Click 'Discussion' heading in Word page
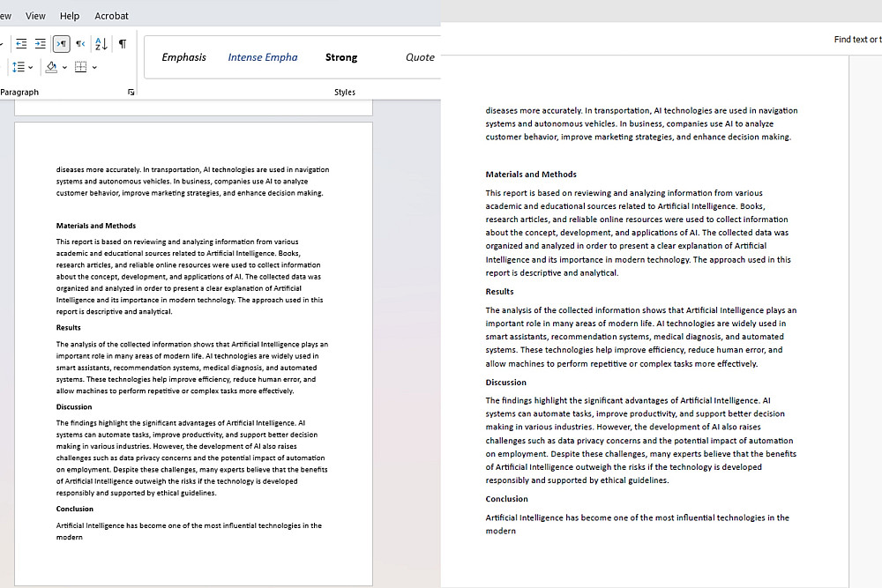Image resolution: width=882 pixels, height=588 pixels. click(x=74, y=407)
